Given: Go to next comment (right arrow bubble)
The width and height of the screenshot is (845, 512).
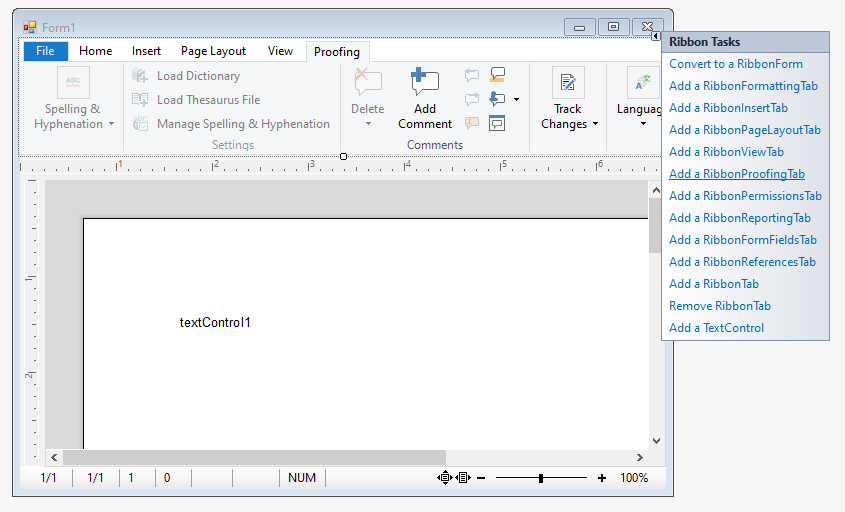Looking at the screenshot, I should tap(472, 99).
